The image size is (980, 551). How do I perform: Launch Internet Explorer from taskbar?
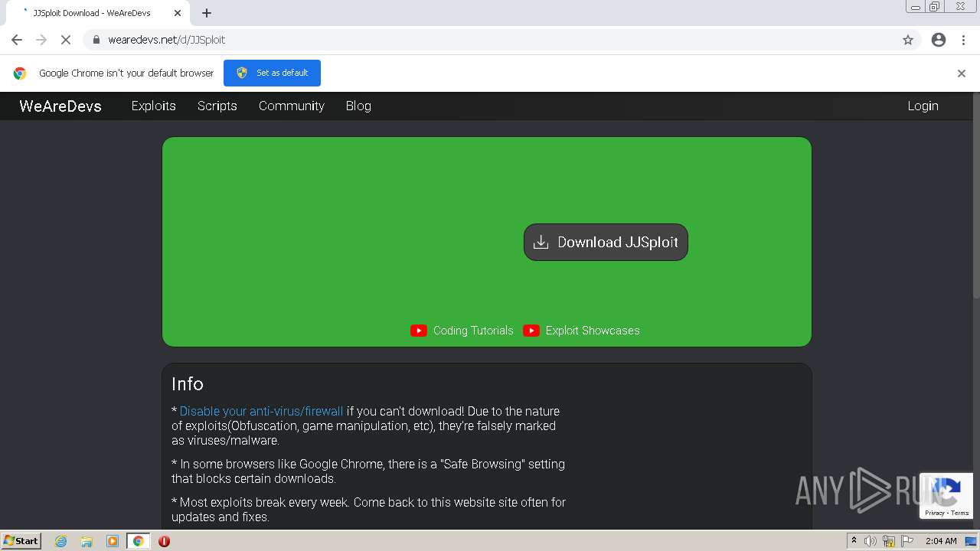(60, 541)
